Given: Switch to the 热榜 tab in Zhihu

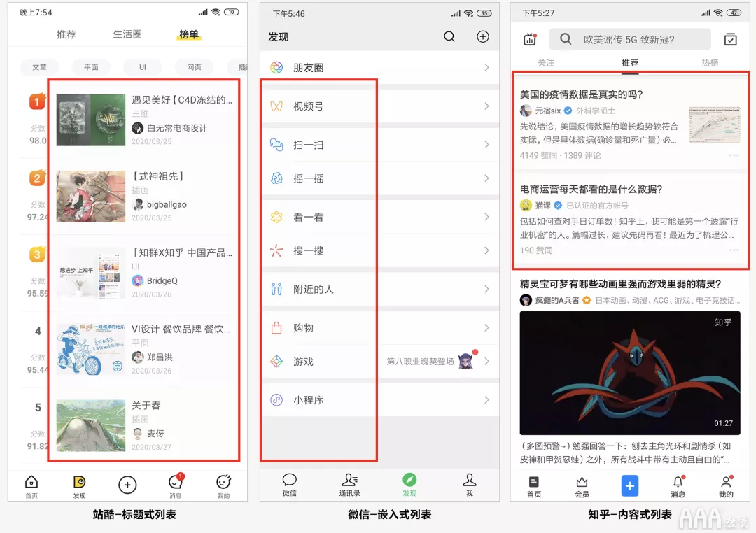Looking at the screenshot, I should coord(710,63).
